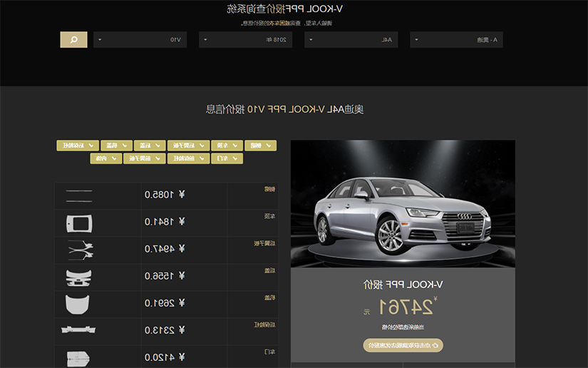Toggle the 前翼子板 part tag
The height and width of the screenshot is (368, 588).
click(145, 158)
